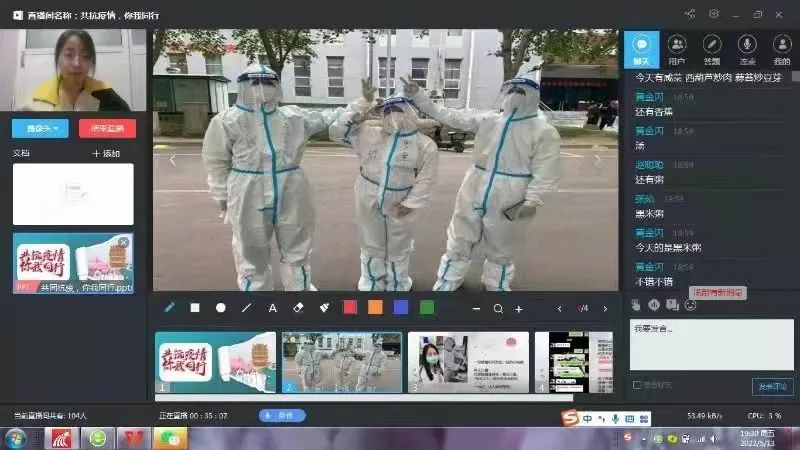This screenshot has height=450, width=800.
Task: Open the emoji picker in chat
Action: (690, 305)
